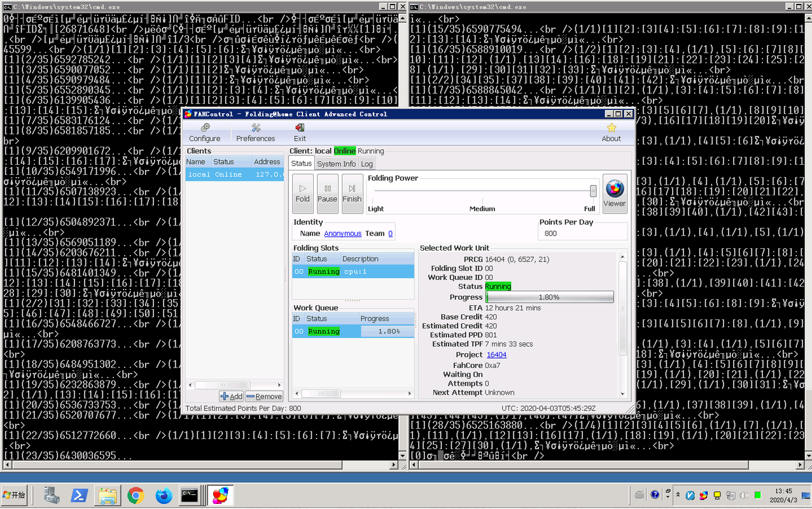The height and width of the screenshot is (509, 812).
Task: Click right arrow of clients list scrollbar
Action: [x=279, y=385]
